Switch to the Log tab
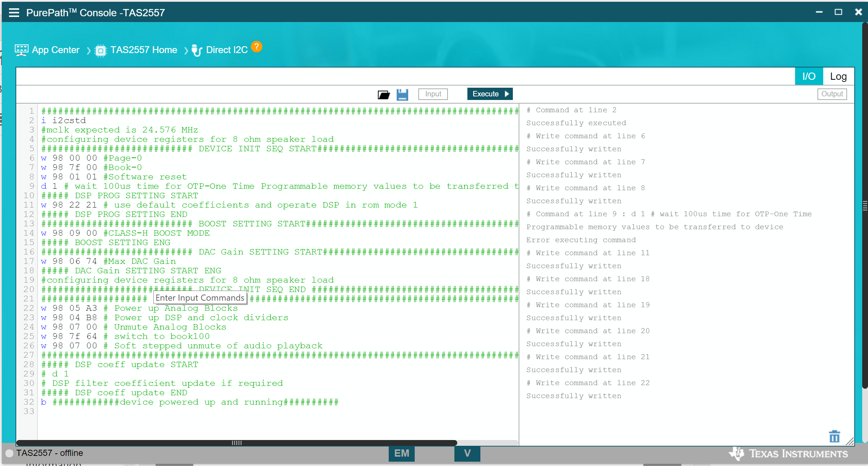This screenshot has width=868, height=466. [838, 77]
